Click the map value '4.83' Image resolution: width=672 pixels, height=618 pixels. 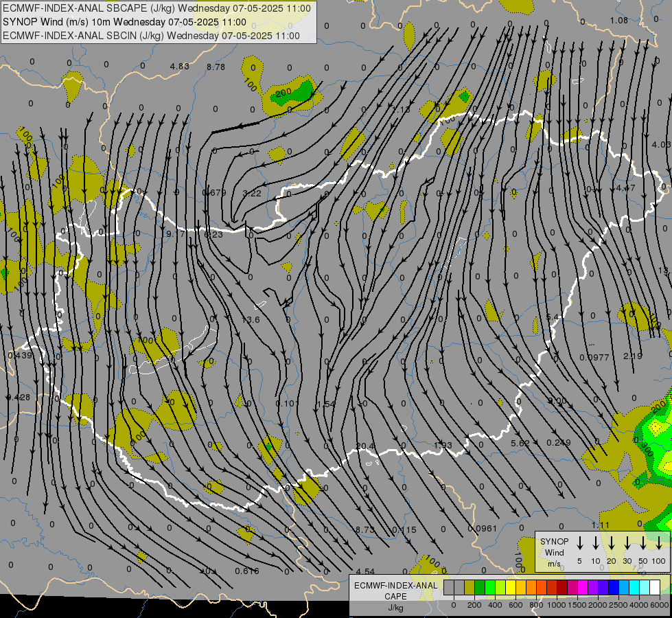pos(179,67)
